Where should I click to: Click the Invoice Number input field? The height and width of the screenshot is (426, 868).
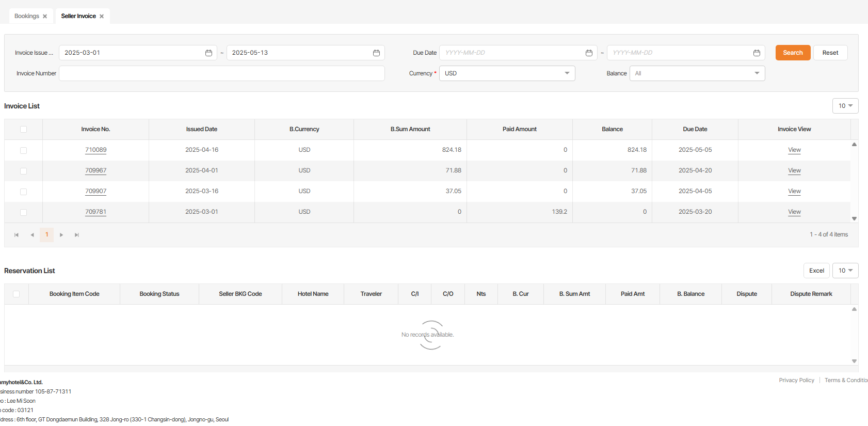[222, 73]
